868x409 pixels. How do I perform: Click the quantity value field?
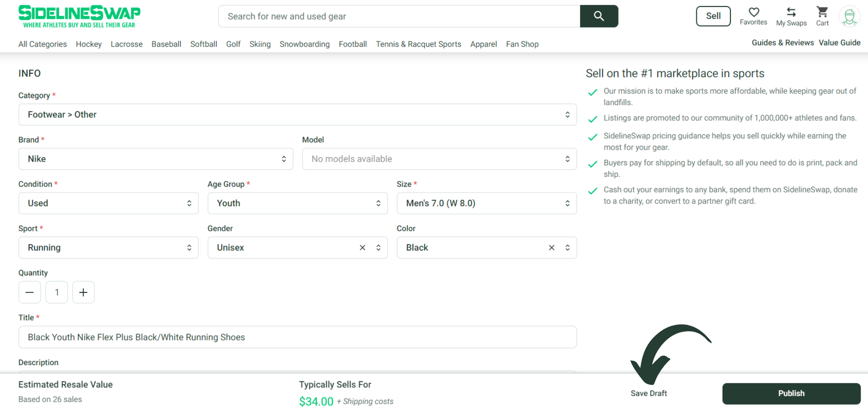tap(57, 292)
